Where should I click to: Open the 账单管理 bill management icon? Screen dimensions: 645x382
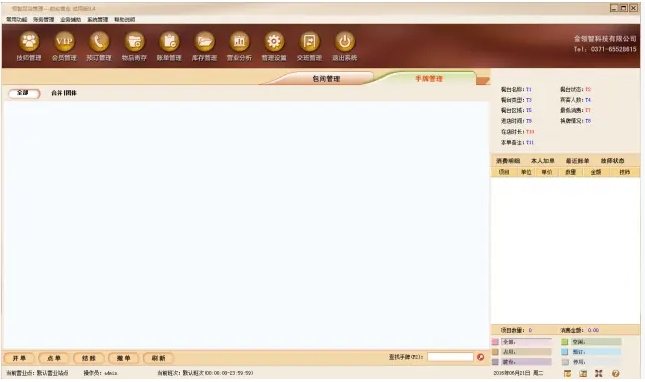point(169,42)
